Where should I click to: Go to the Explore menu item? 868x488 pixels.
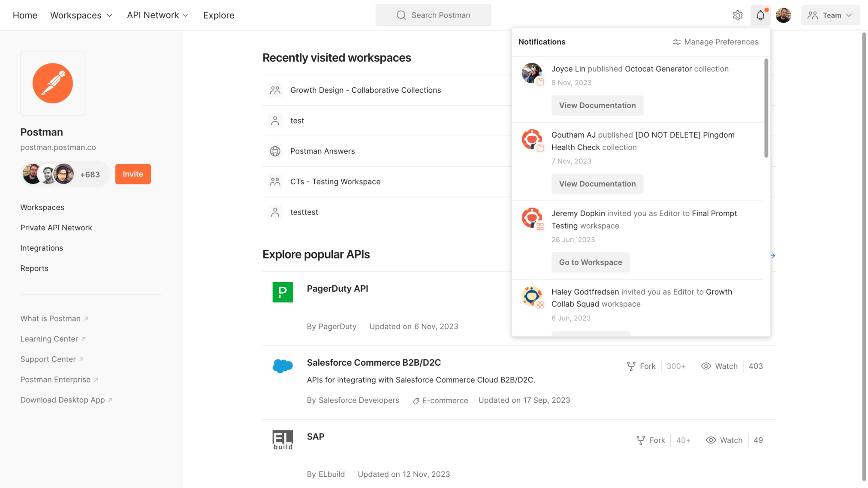[219, 15]
